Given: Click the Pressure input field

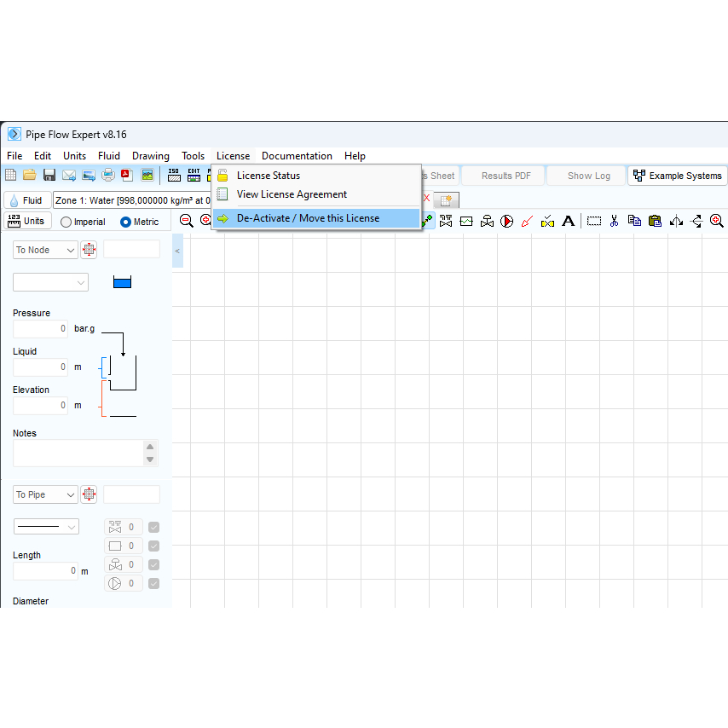Looking at the screenshot, I should pos(40,329).
